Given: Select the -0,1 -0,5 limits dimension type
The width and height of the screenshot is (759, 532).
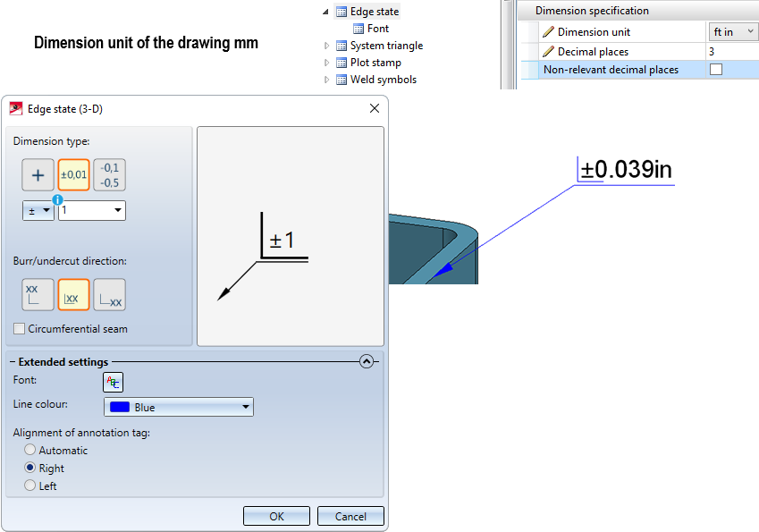Looking at the screenshot, I should 109,174.
